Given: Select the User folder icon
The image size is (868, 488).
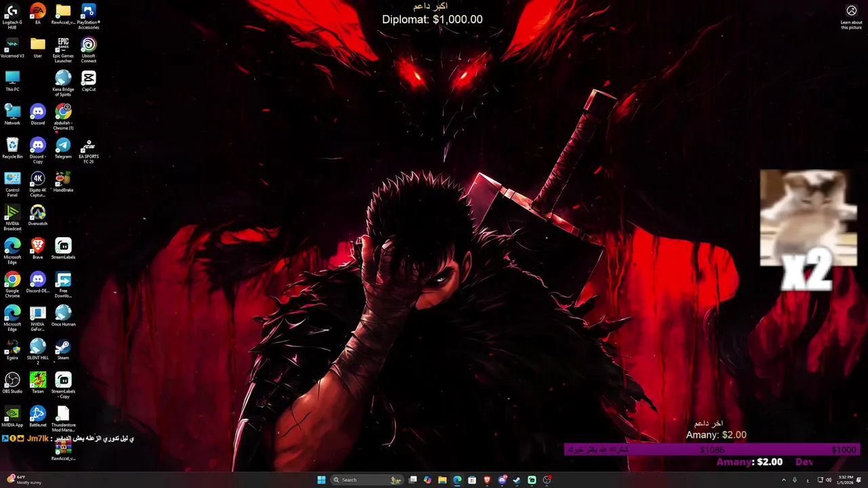Looking at the screenshot, I should click(x=38, y=47).
